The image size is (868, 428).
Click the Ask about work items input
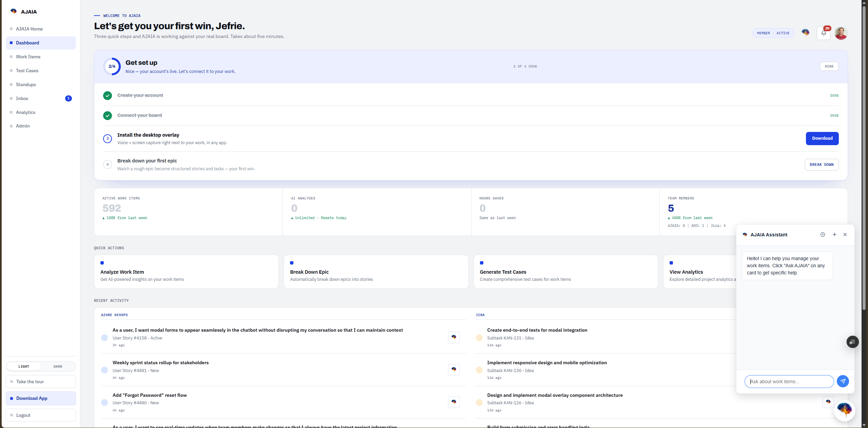coord(789,382)
